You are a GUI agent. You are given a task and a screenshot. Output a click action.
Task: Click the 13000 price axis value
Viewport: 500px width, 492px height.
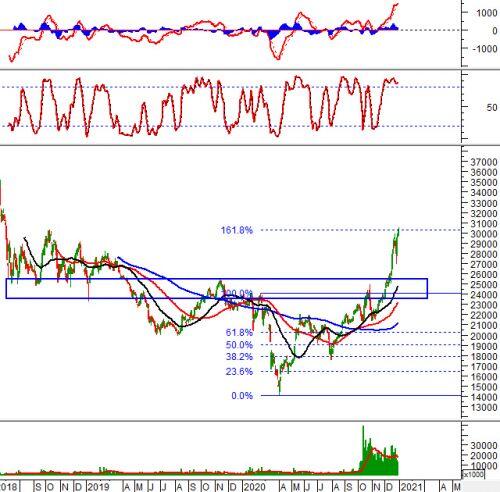click(483, 407)
